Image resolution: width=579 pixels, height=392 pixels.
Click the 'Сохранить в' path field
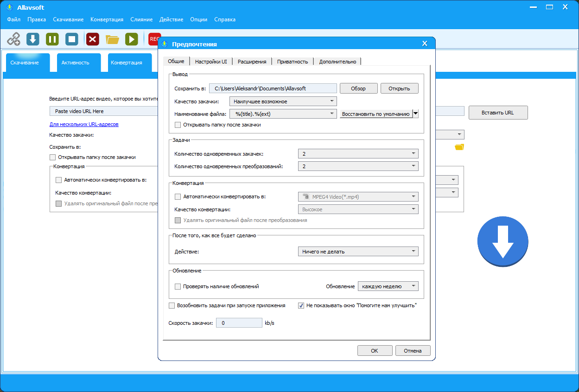tap(273, 89)
